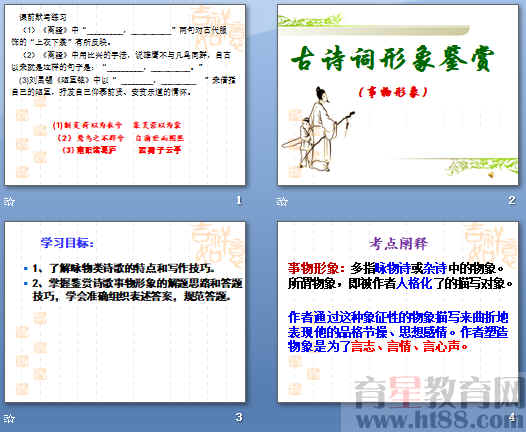Click the 言志、言情、言心声 red text

[410, 346]
